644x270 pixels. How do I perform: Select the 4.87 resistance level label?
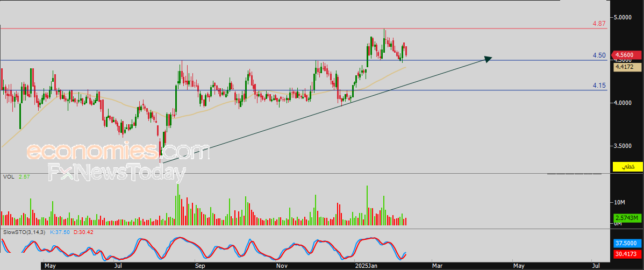tap(599, 24)
